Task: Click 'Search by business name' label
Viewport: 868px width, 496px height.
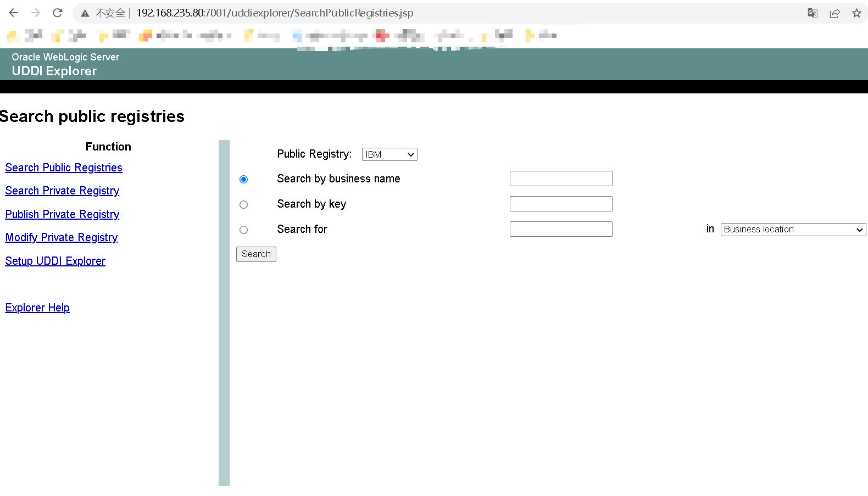Action: (x=338, y=179)
